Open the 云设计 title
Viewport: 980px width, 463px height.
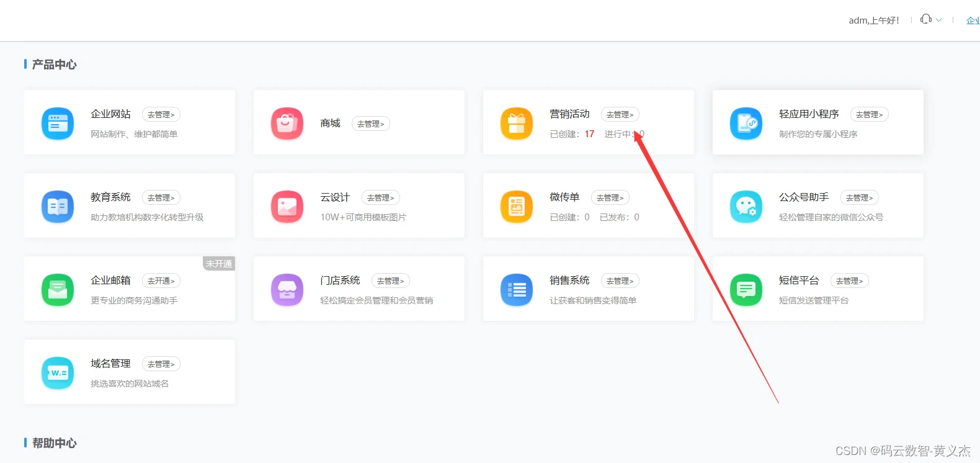pyautogui.click(x=335, y=197)
